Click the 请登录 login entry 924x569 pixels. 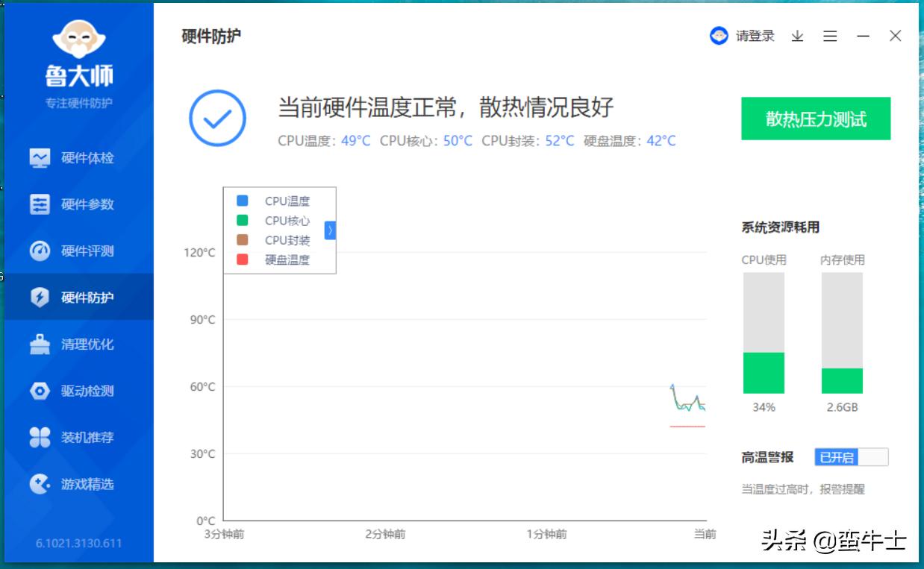click(756, 36)
